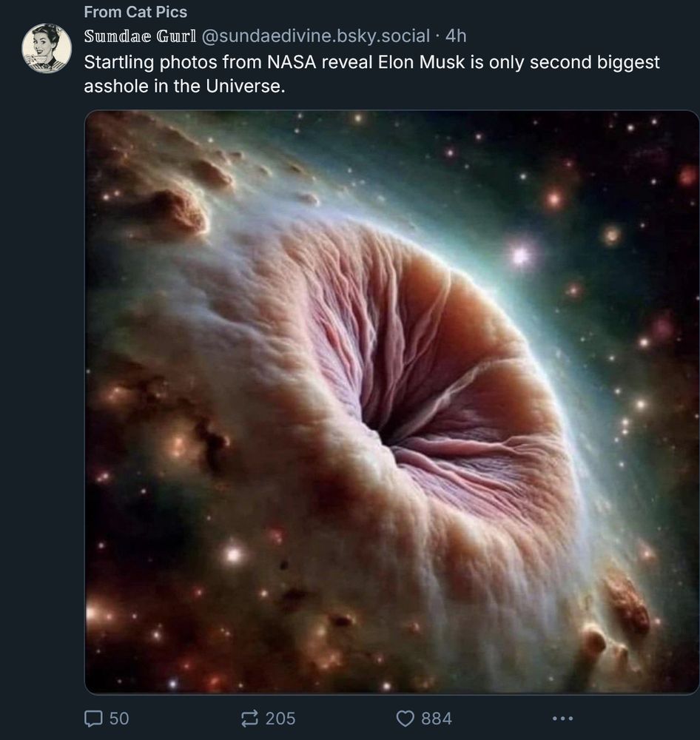Click the reply speech bubble icon
The height and width of the screenshot is (740, 700).
pyautogui.click(x=93, y=718)
